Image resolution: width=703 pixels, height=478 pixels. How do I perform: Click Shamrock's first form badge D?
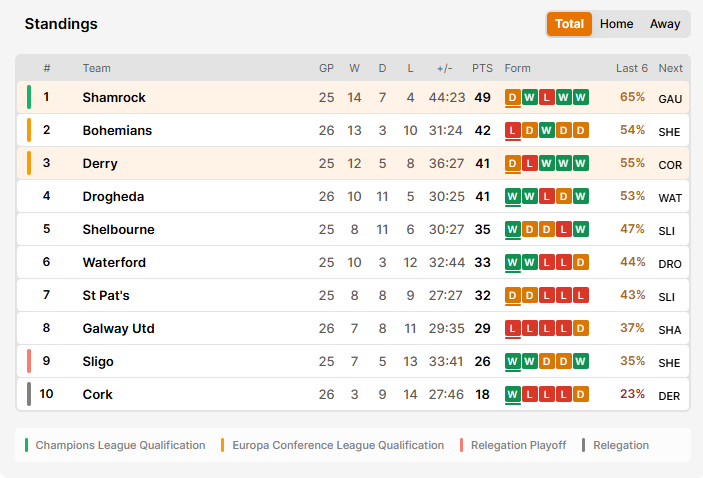pos(513,97)
